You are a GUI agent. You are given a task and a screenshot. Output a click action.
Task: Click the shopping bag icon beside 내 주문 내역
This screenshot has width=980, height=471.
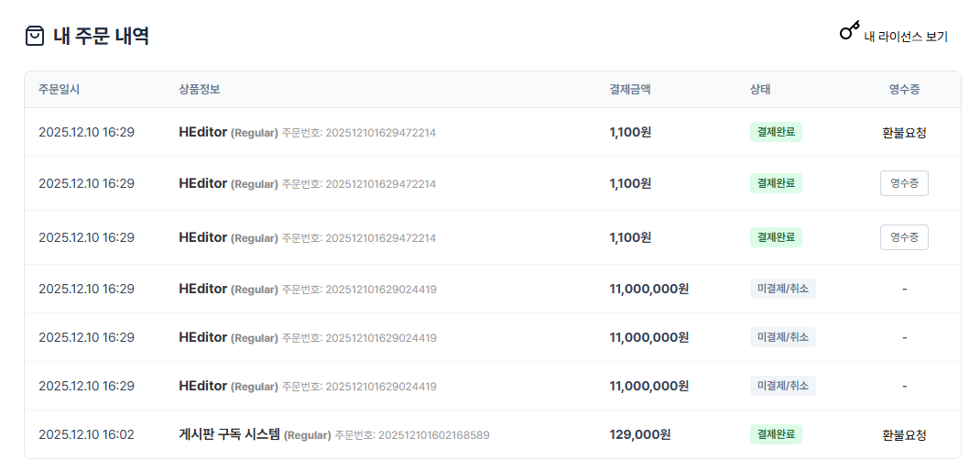[35, 37]
